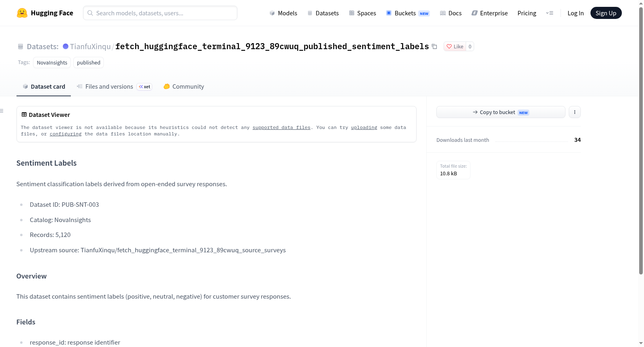Open the table of contents sidebar icon
Screen dimensions: 644x347
[2, 111]
